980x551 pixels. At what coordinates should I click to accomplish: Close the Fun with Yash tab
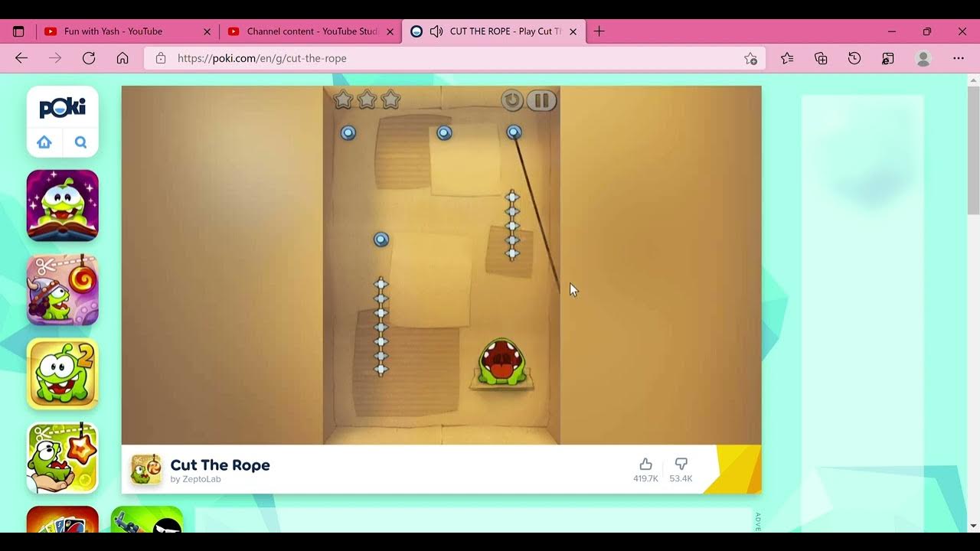(x=207, y=32)
